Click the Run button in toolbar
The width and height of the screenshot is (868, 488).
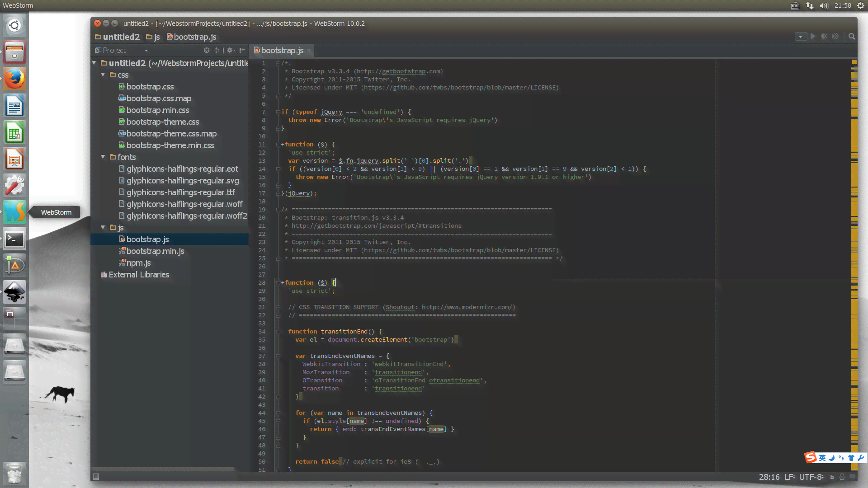pyautogui.click(x=814, y=36)
